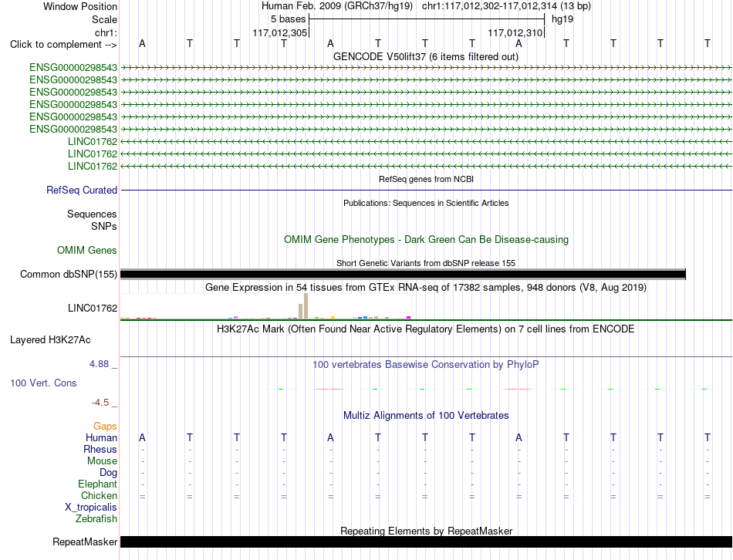Click the Rhesus species label
Viewport: 733px width, 560px height.
pyautogui.click(x=100, y=449)
